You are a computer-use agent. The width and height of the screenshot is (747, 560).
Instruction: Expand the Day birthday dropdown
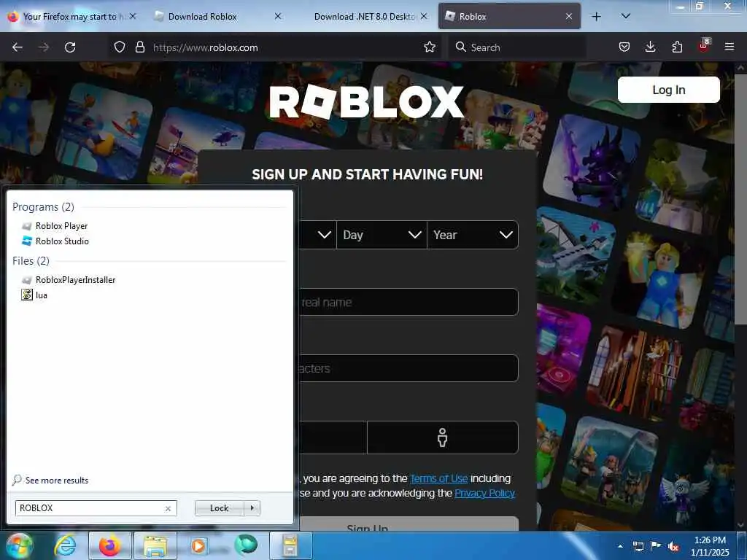[382, 235]
